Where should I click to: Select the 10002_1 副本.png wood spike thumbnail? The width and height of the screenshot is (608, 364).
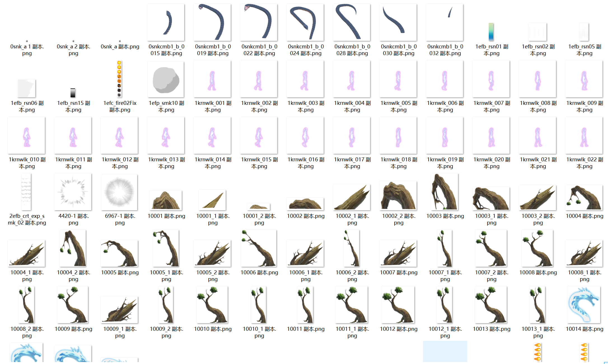coord(352,197)
